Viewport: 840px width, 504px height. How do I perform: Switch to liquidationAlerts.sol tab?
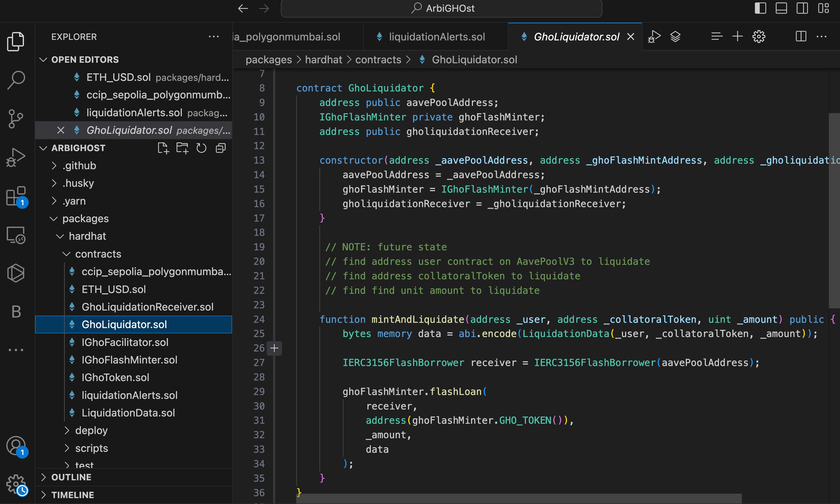[x=436, y=37]
